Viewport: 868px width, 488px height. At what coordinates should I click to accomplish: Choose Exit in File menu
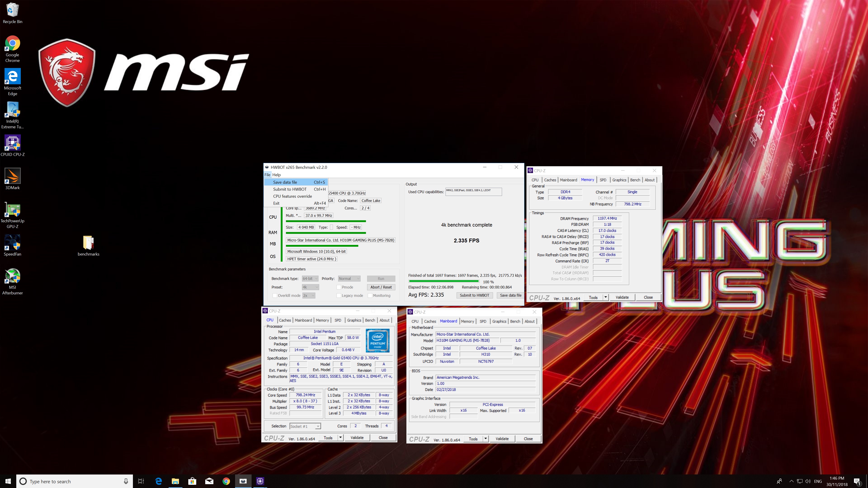pyautogui.click(x=295, y=203)
